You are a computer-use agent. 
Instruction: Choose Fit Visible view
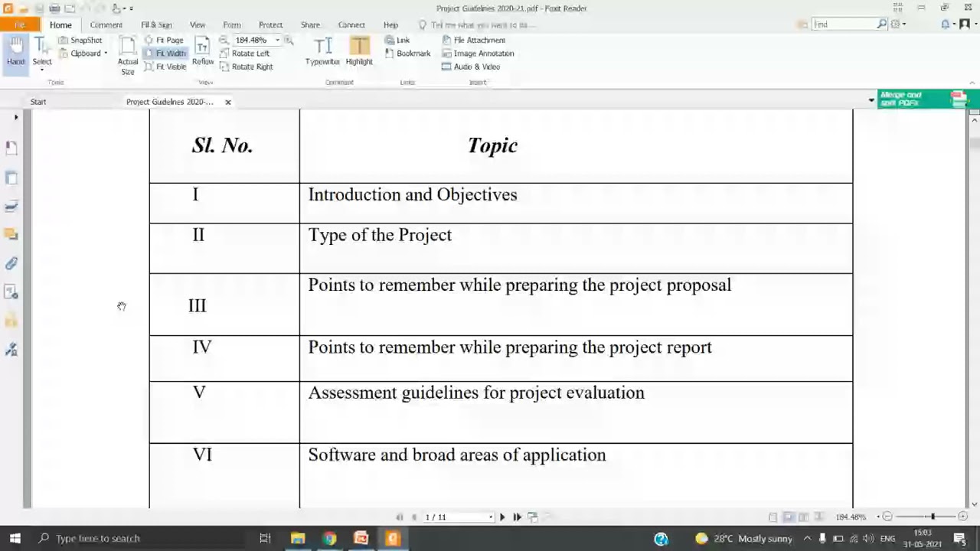click(165, 67)
